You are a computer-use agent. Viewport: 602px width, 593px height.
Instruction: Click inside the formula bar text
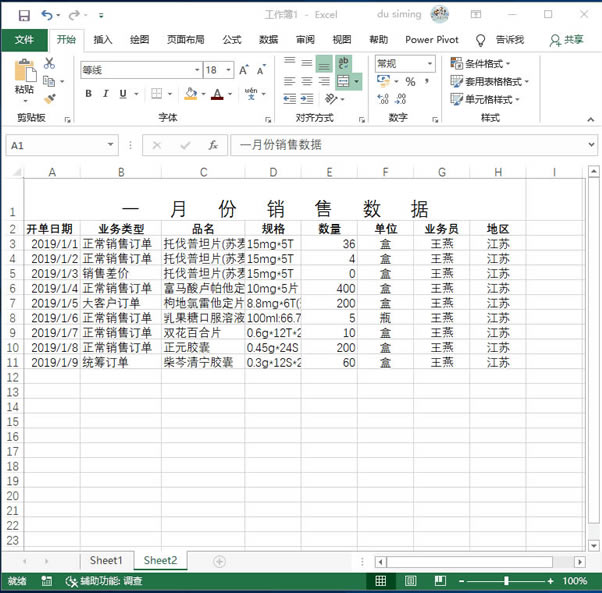point(280,145)
